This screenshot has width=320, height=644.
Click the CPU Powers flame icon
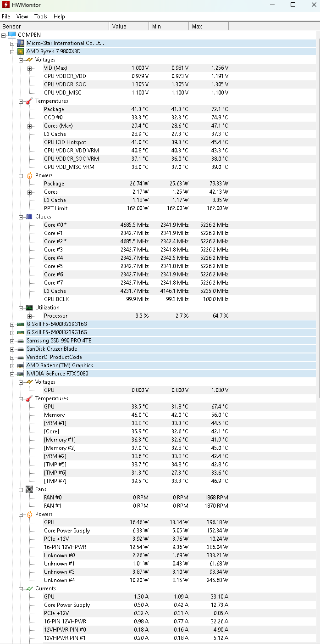[x=29, y=175]
